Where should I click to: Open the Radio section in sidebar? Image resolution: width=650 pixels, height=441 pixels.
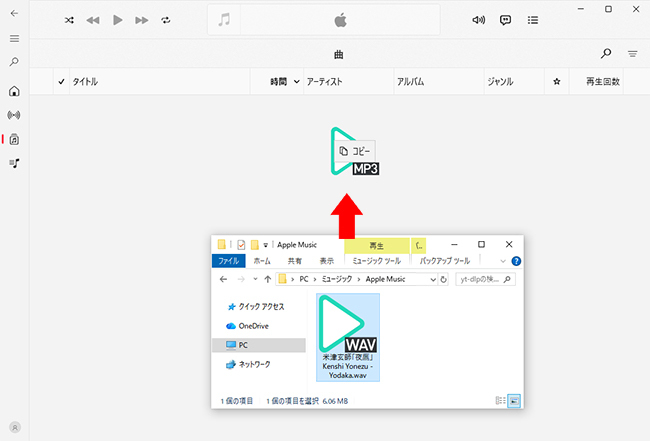[x=14, y=115]
